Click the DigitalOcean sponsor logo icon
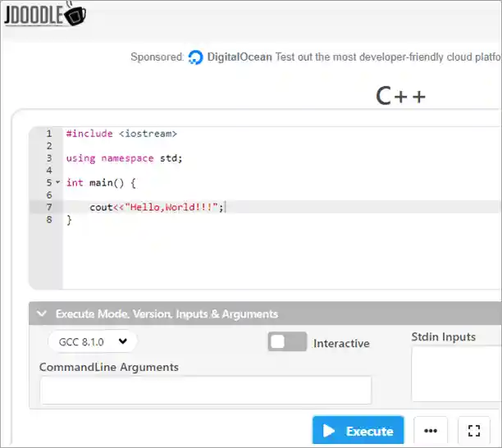 pos(195,57)
